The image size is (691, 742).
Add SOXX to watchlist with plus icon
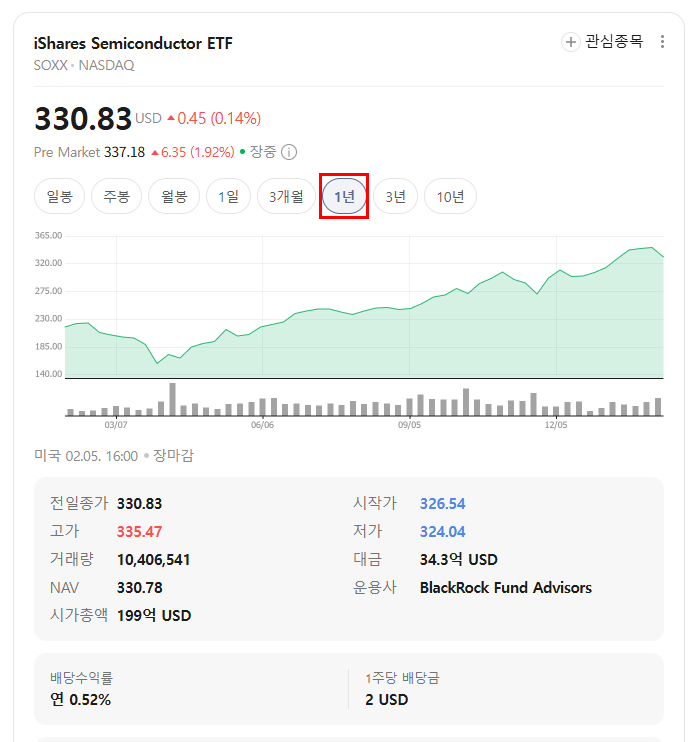coord(570,42)
